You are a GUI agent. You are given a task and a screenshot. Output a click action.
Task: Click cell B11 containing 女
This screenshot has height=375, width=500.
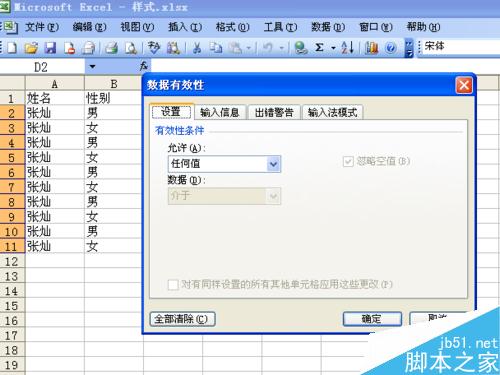tap(114, 246)
